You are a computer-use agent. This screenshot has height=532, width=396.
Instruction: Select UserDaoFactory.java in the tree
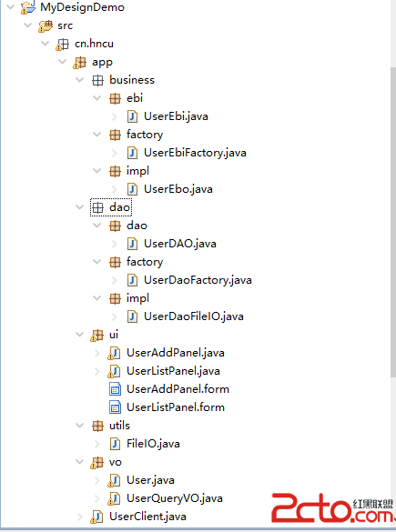pyautogui.click(x=198, y=280)
